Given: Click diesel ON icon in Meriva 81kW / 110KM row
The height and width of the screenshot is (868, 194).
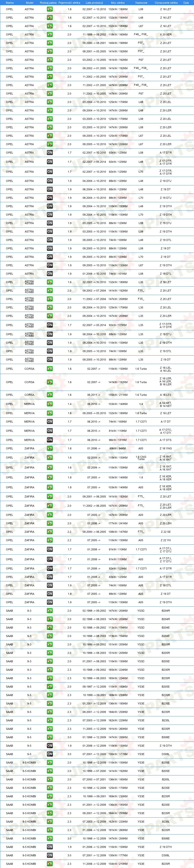Looking at the screenshot, I should [x=50, y=431].
